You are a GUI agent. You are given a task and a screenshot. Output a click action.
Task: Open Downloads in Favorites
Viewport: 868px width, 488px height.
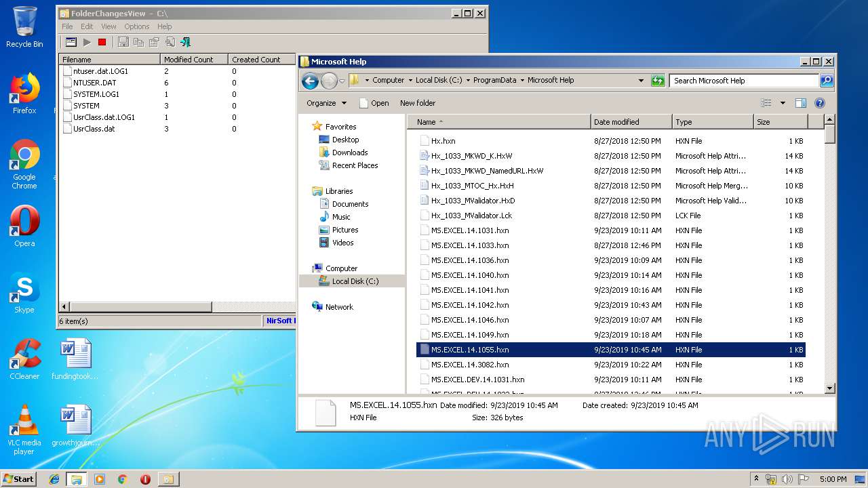[x=350, y=152]
